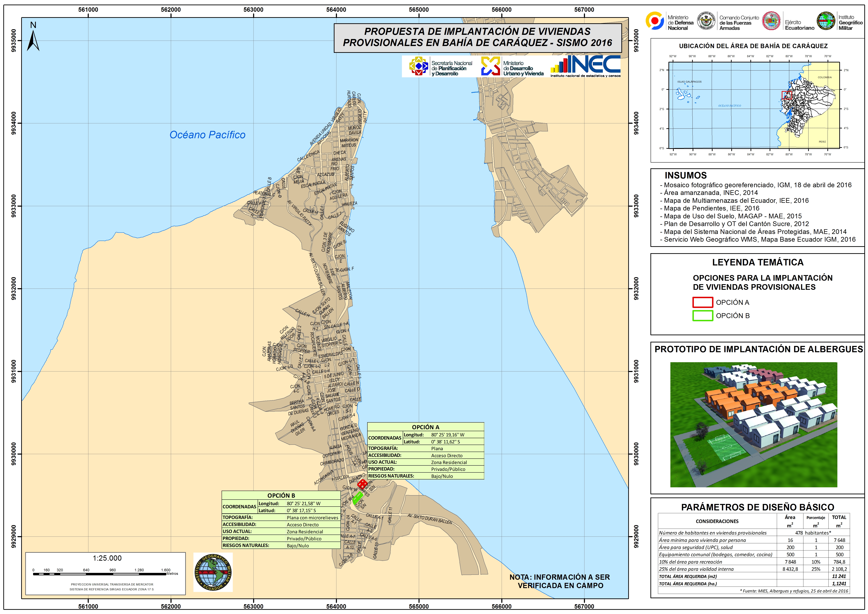This screenshot has height=614, width=868.
Task: Click the Instituto Geográfico Militar header logo
Action: coord(826,21)
